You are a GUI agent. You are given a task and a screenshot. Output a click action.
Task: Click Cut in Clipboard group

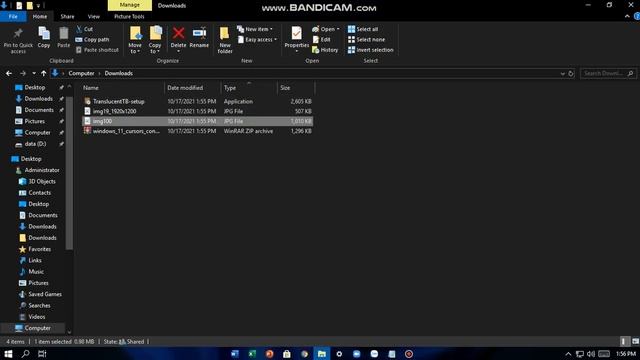coord(84,29)
